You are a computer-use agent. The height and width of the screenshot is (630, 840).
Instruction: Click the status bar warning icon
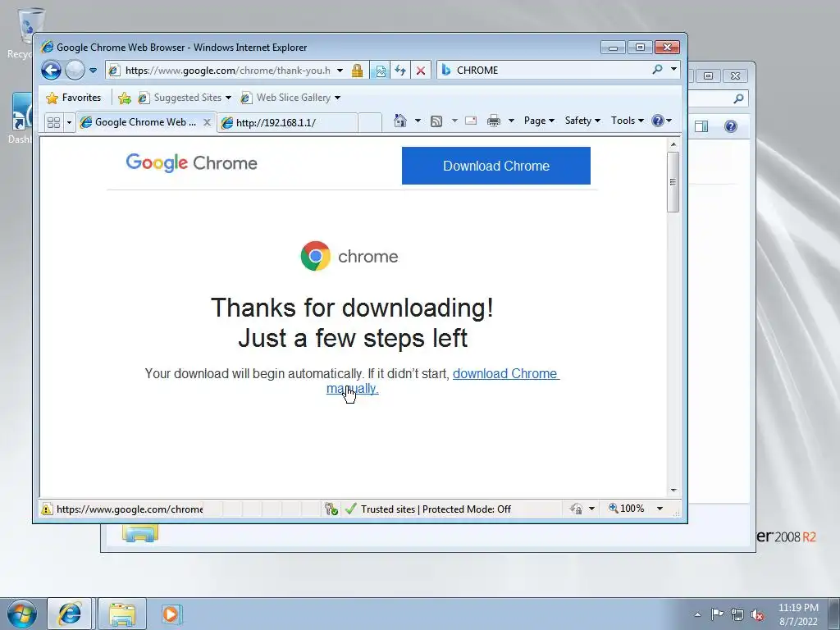pyautogui.click(x=47, y=509)
